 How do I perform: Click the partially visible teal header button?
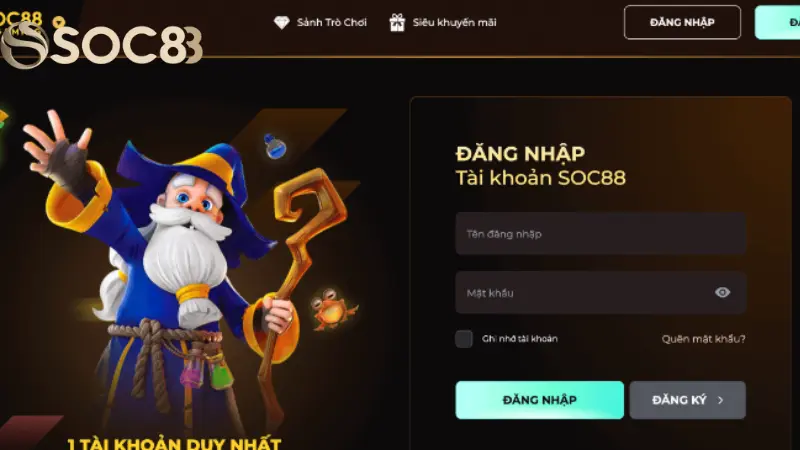[778, 22]
